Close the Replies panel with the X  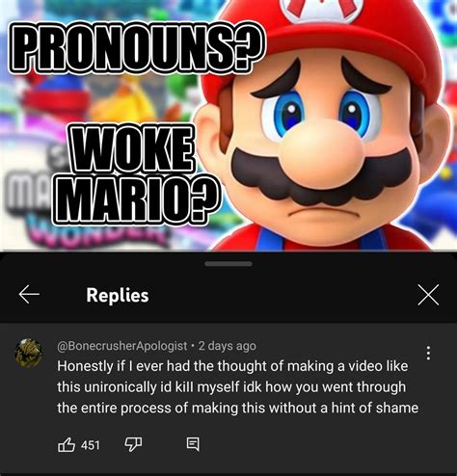[x=428, y=295]
